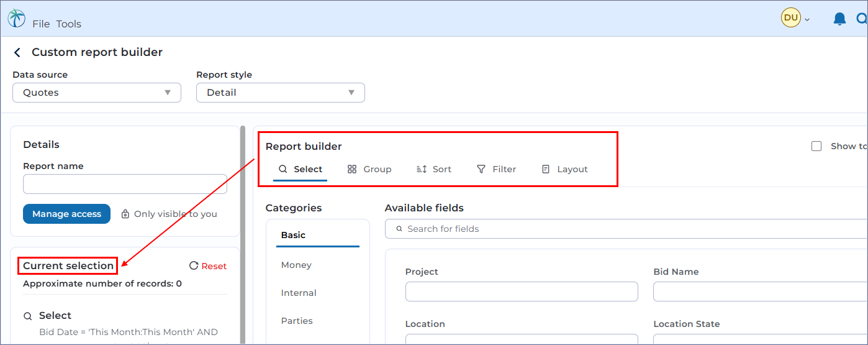
Task: Click Approximate number of records: 0
Action: click(102, 283)
